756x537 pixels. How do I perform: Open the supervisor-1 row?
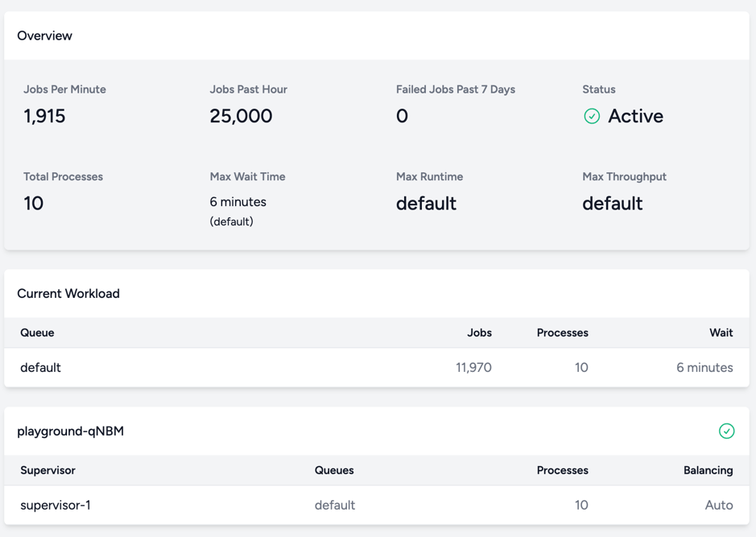[377, 505]
